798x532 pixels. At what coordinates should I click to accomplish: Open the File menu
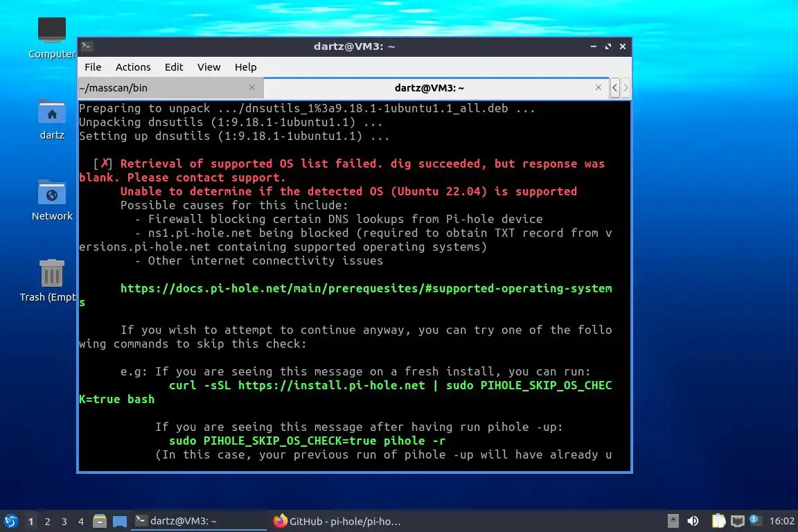coord(93,67)
